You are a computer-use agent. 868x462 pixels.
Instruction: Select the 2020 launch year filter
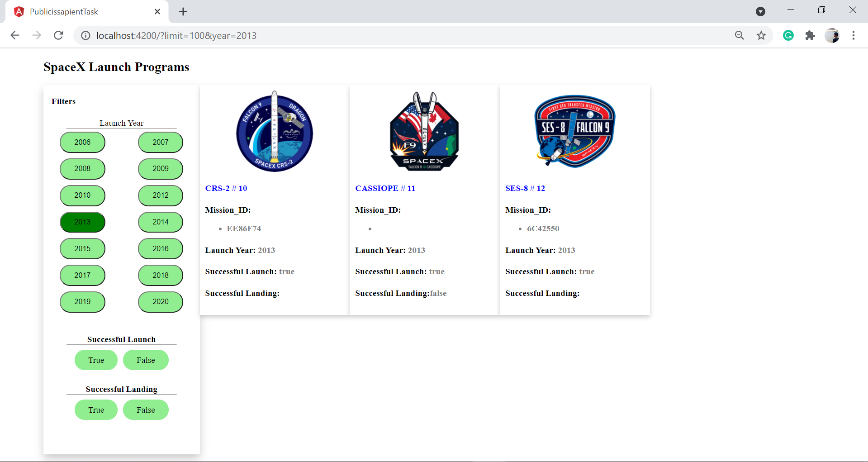160,301
